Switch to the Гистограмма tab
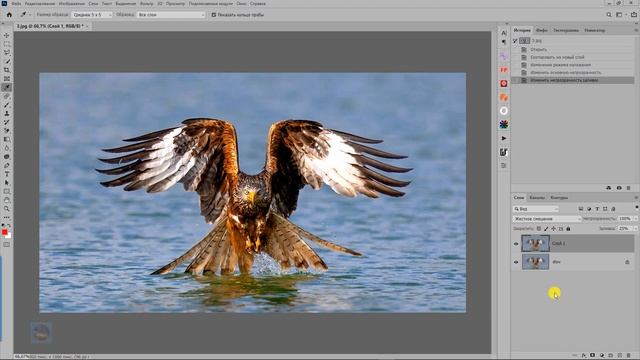The width and height of the screenshot is (640, 360). [566, 30]
